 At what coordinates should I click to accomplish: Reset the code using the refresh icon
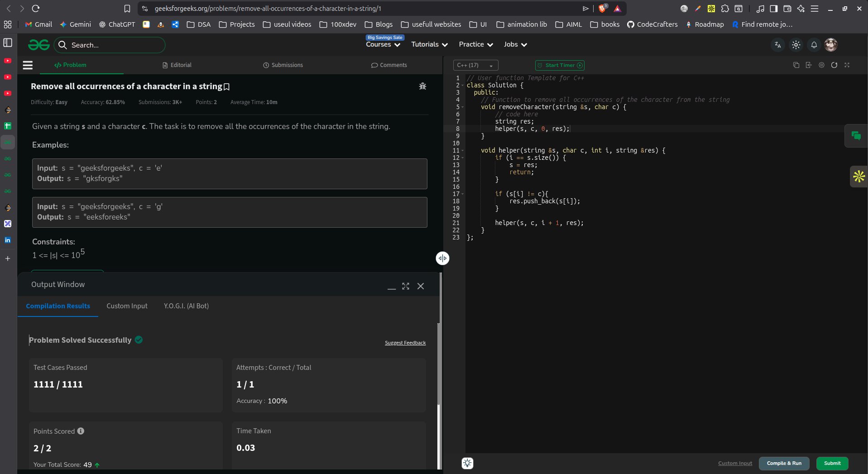click(834, 65)
